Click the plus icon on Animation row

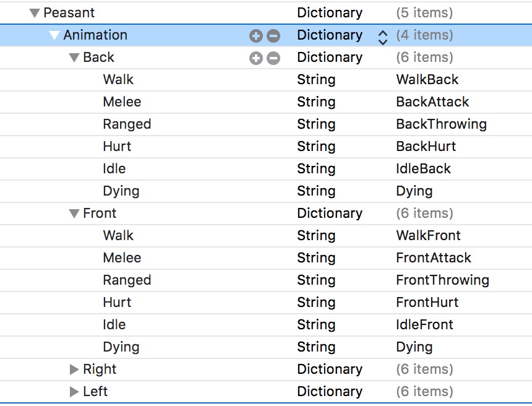coord(256,36)
